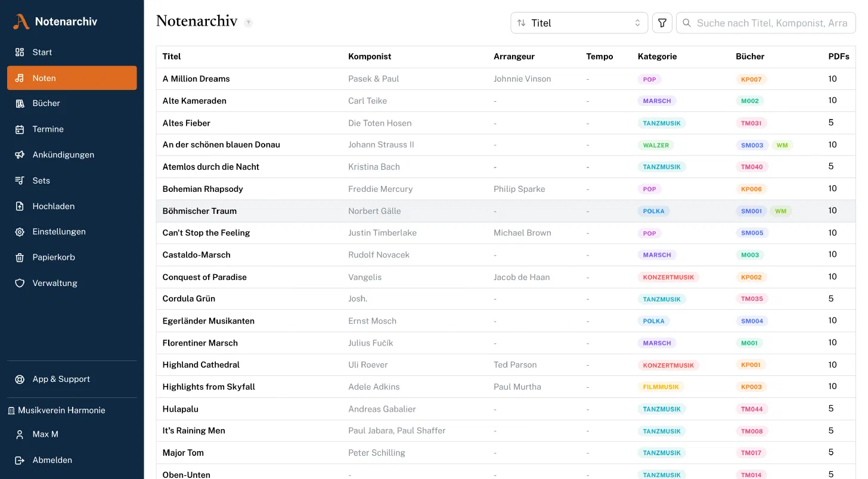Click the KP007 book badge
This screenshot has height=479, width=868.
(x=751, y=79)
